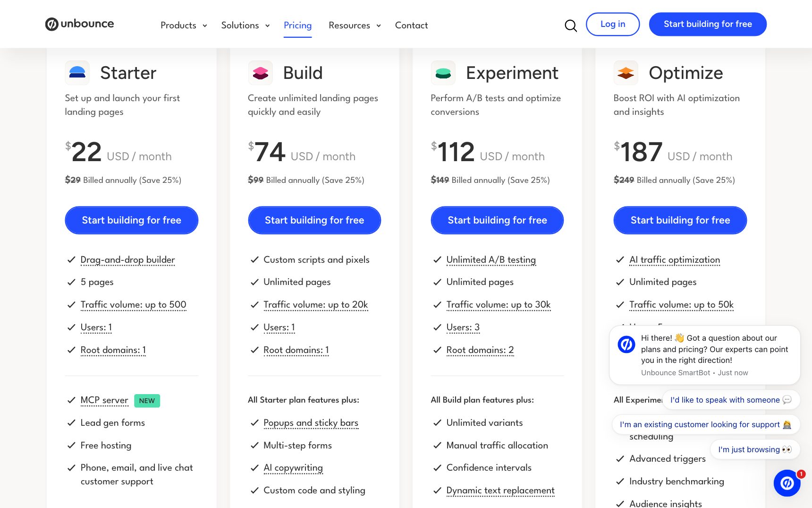Screen dimensions: 812x508
Task: Click "Industry benchmarking" feature text
Action: (677, 482)
